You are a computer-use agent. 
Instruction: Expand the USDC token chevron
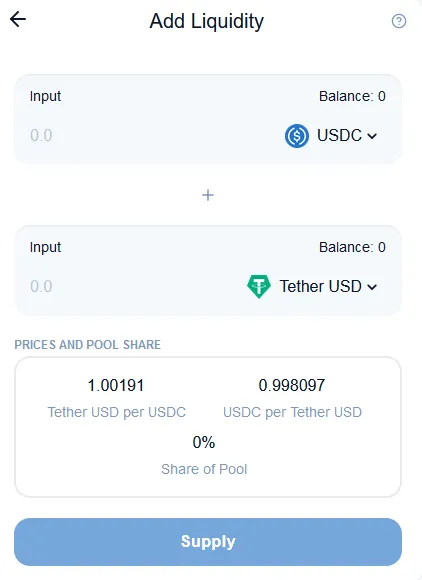click(372, 136)
